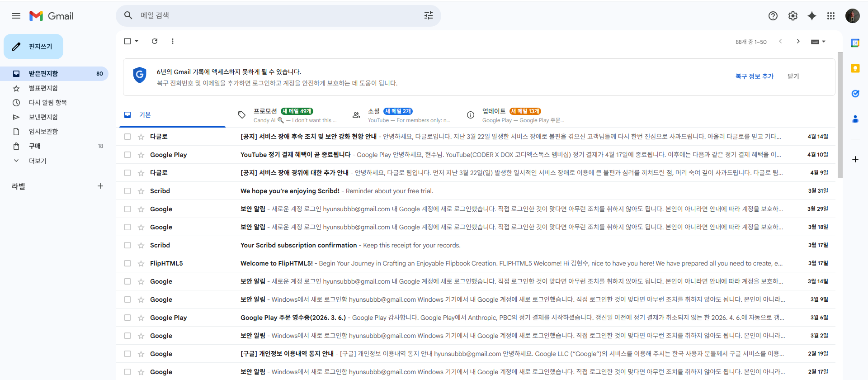This screenshot has width=868, height=380.
Task: Star the 서비스 장애 후속 조치 다글로 email
Action: (x=141, y=137)
